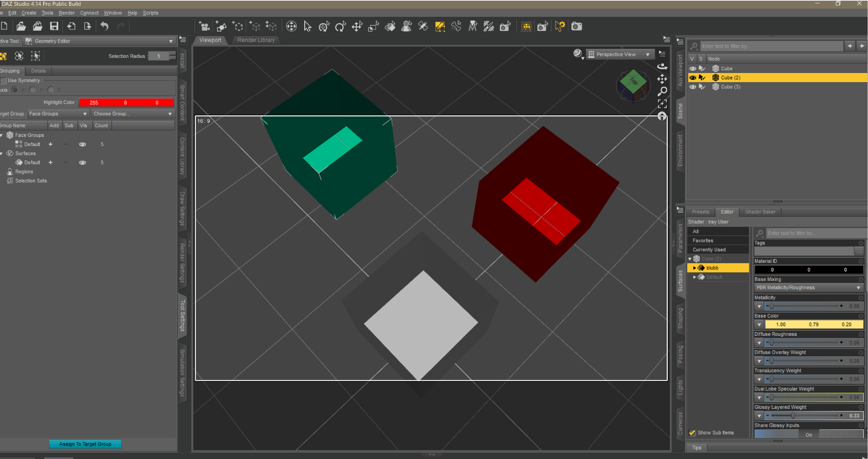Click the Render camera icon
Screen dimensions: 868x459
pyautogui.click(x=577, y=26)
